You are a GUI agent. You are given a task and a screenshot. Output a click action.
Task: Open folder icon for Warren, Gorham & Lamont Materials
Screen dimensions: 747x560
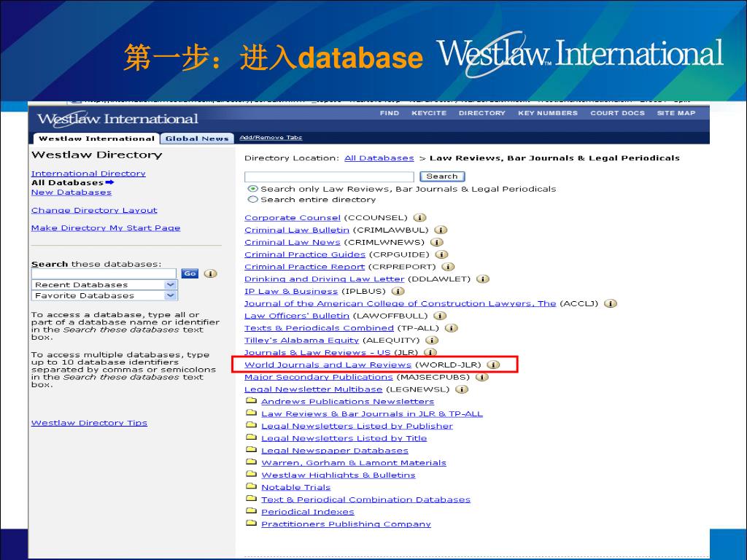pos(251,462)
